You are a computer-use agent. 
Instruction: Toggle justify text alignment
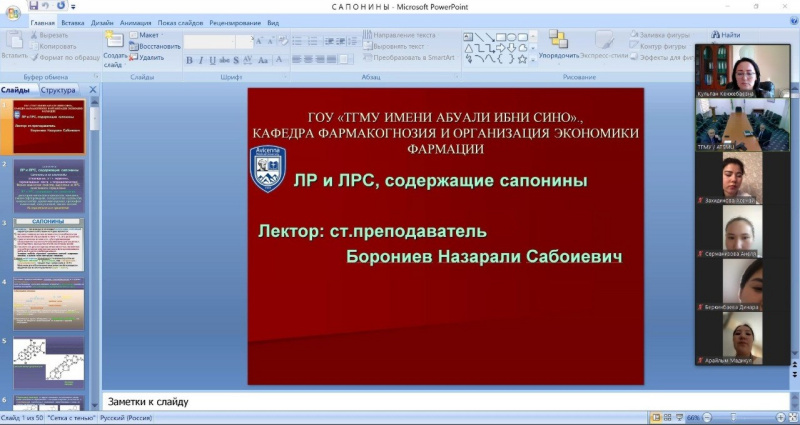(x=332, y=59)
